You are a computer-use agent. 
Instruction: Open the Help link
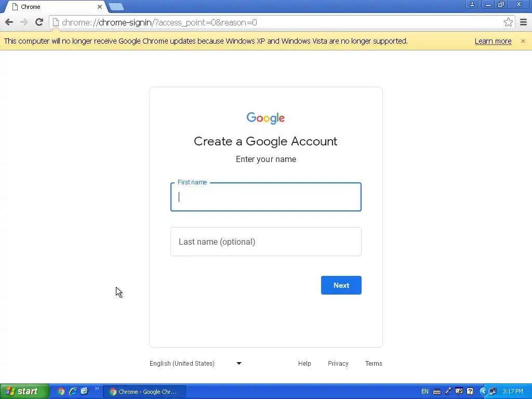click(x=304, y=363)
